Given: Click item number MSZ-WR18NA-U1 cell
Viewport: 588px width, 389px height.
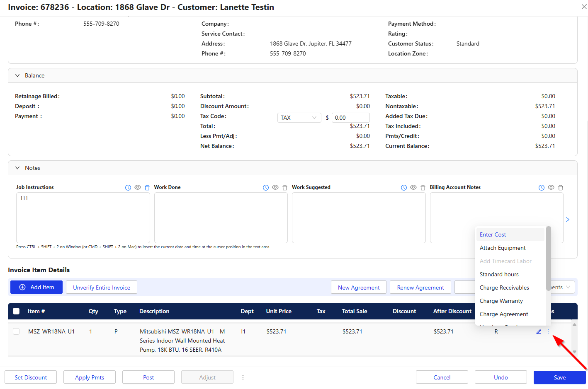Looking at the screenshot, I should coord(51,331).
